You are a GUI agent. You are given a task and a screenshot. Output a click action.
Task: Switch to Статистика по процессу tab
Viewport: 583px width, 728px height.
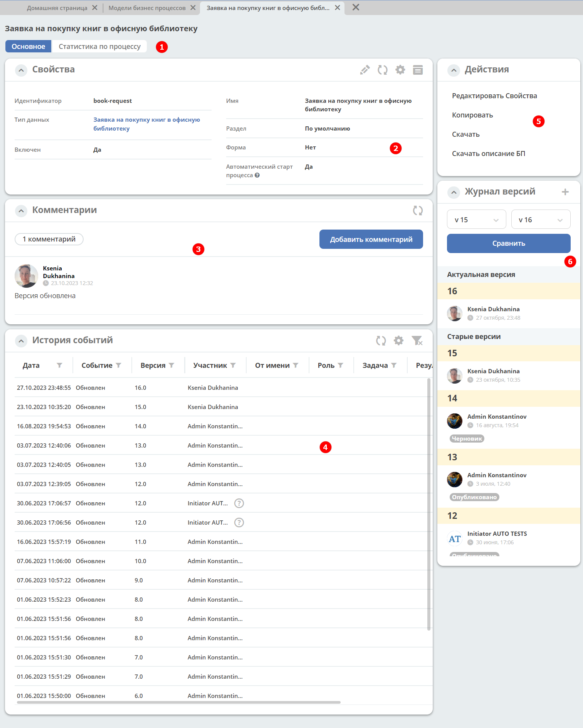click(99, 47)
